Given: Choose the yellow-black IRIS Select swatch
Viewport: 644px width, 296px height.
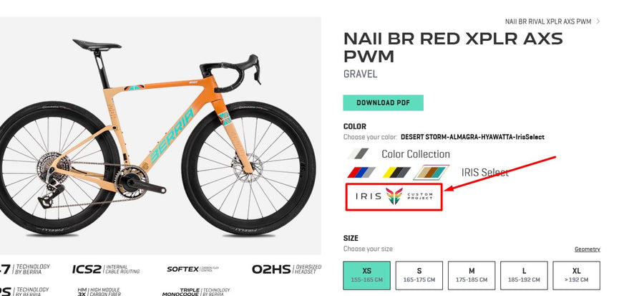Looking at the screenshot, I should pos(396,172).
